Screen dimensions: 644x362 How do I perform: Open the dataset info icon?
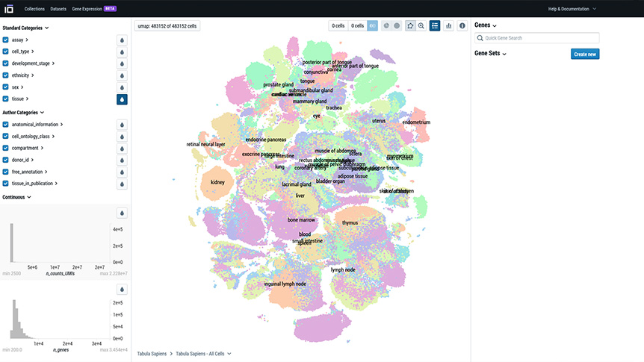coord(462,26)
